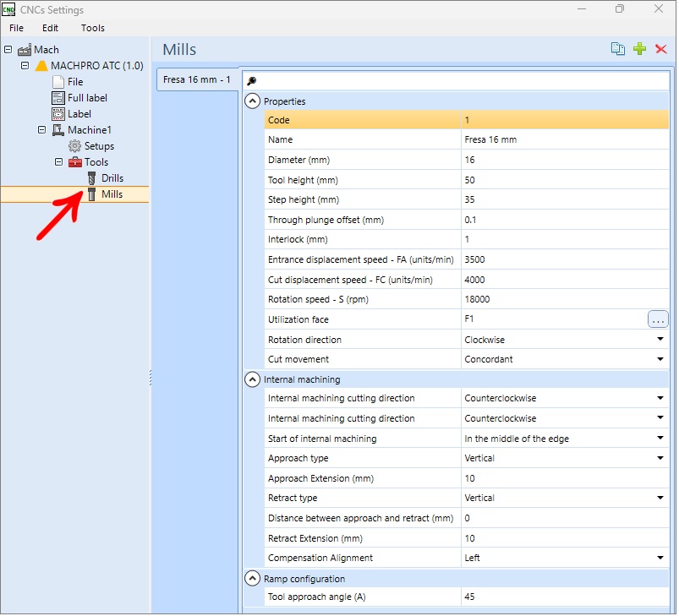The width and height of the screenshot is (679, 616).
Task: Click the Drills bit icon
Action: coord(91,178)
